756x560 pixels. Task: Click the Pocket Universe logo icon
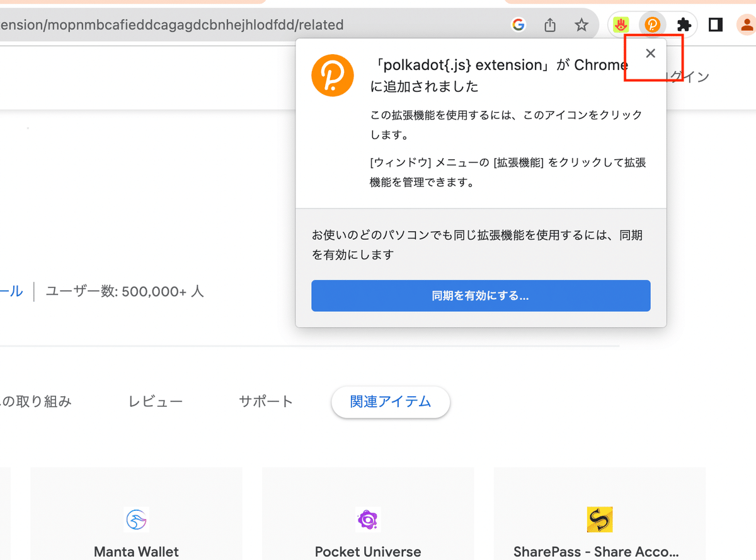pyautogui.click(x=369, y=520)
